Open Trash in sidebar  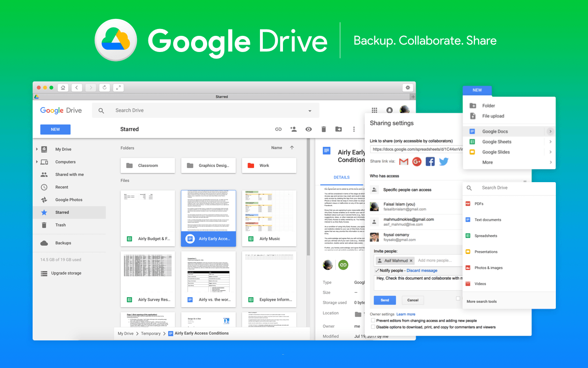pyautogui.click(x=61, y=225)
